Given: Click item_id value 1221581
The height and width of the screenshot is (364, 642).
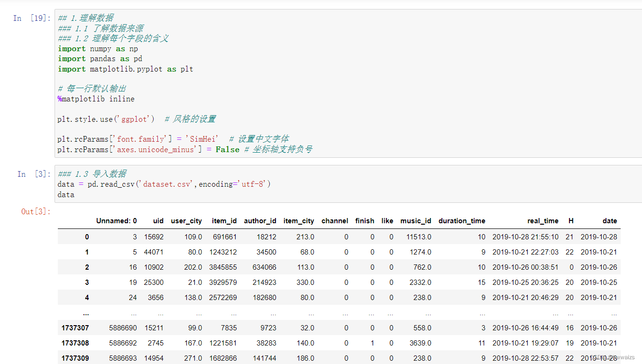Looking at the screenshot, I should (x=223, y=343).
